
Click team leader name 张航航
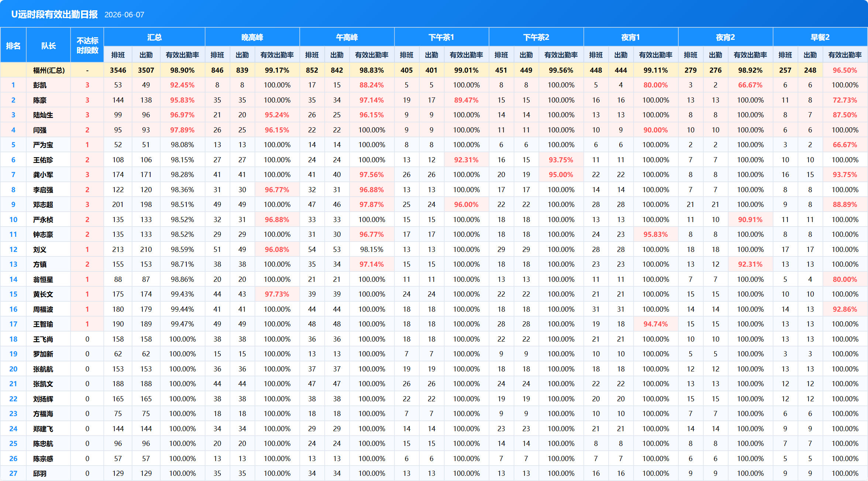pos(43,369)
